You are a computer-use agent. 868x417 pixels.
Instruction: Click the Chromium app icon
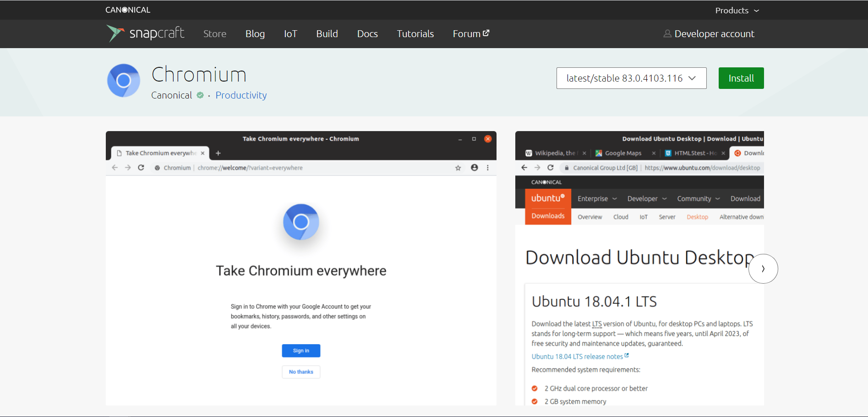[123, 81]
